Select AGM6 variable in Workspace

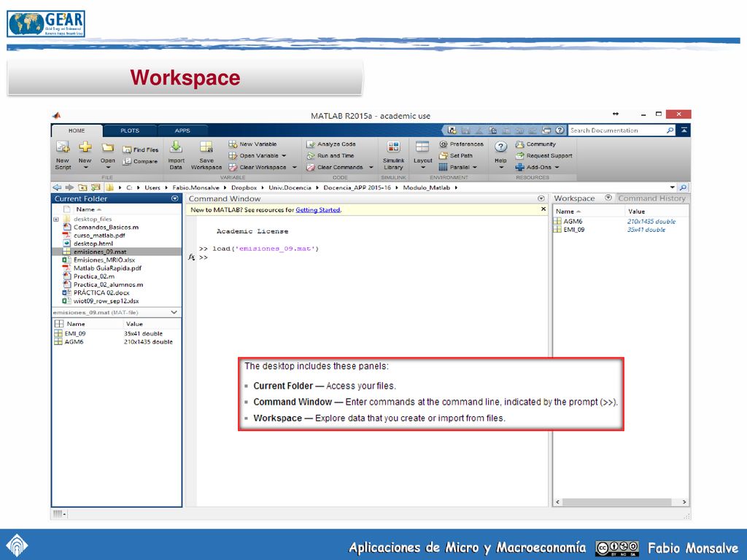click(x=573, y=222)
